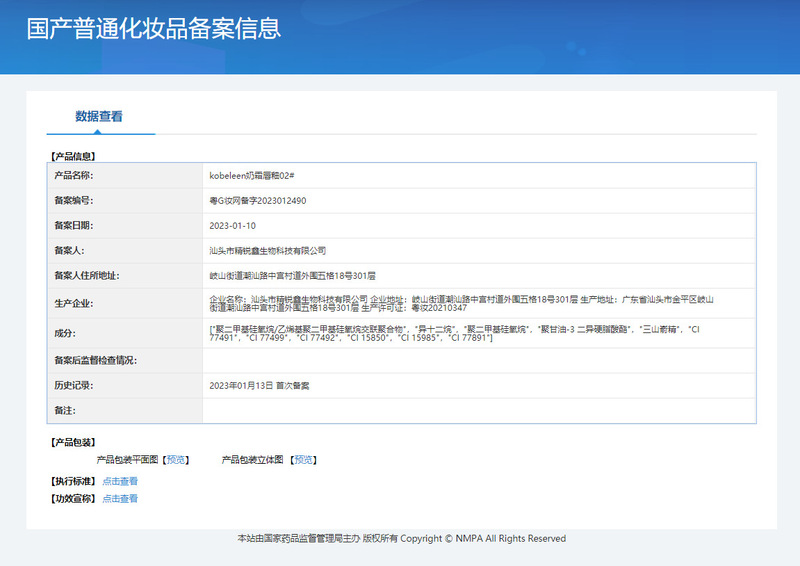Click the 备案人 company name value
The image size is (800, 566).
[267, 250]
